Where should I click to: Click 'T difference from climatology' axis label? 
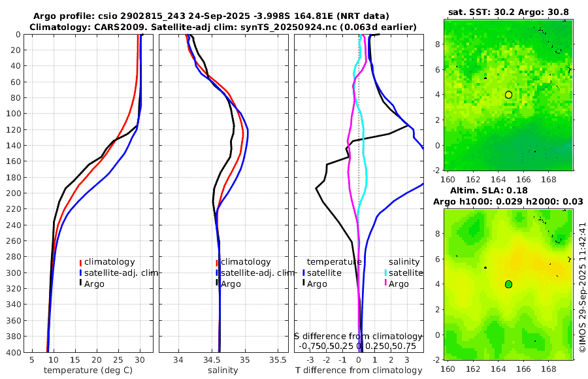click(x=359, y=371)
